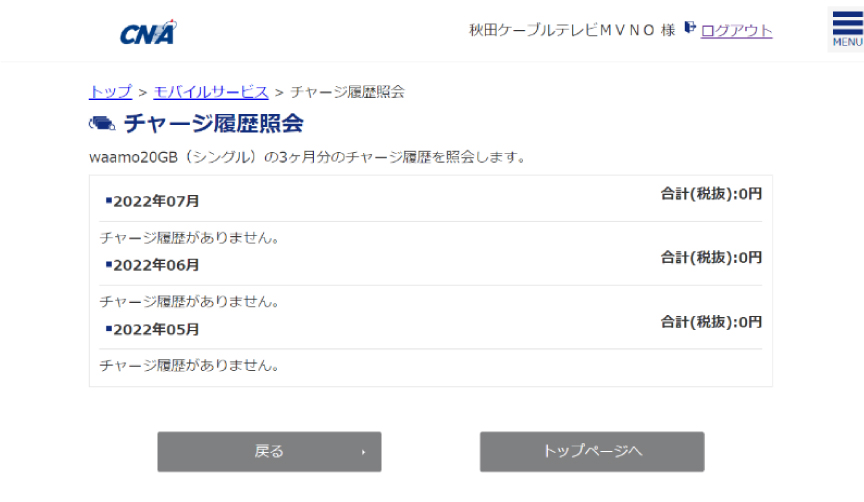Click the チャージ履歴照会 page heading
Viewport: 864px width, 502px height.
pyautogui.click(x=214, y=123)
